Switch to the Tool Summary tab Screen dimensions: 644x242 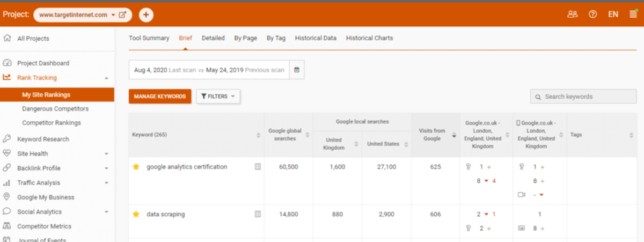point(149,38)
